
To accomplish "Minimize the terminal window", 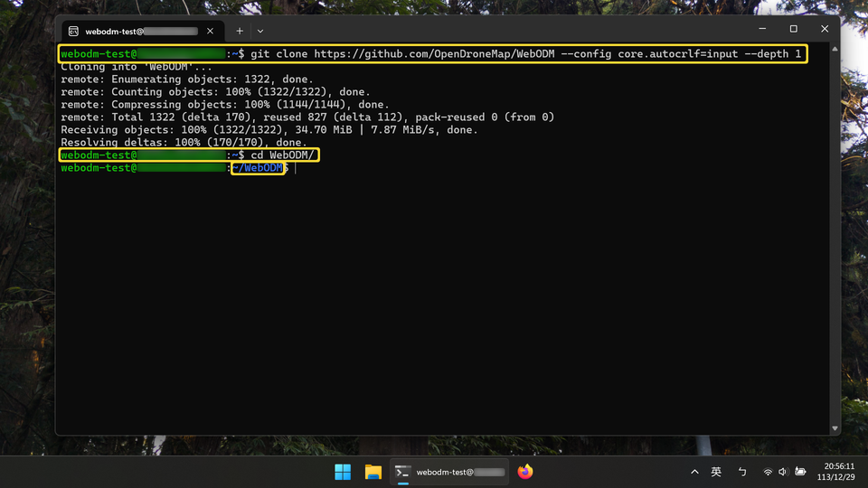I will click(x=762, y=29).
